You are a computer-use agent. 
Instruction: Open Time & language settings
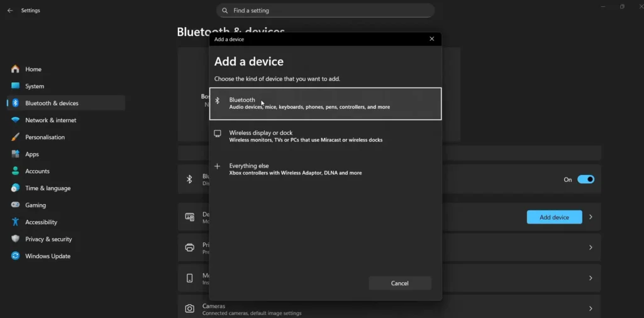66,188
